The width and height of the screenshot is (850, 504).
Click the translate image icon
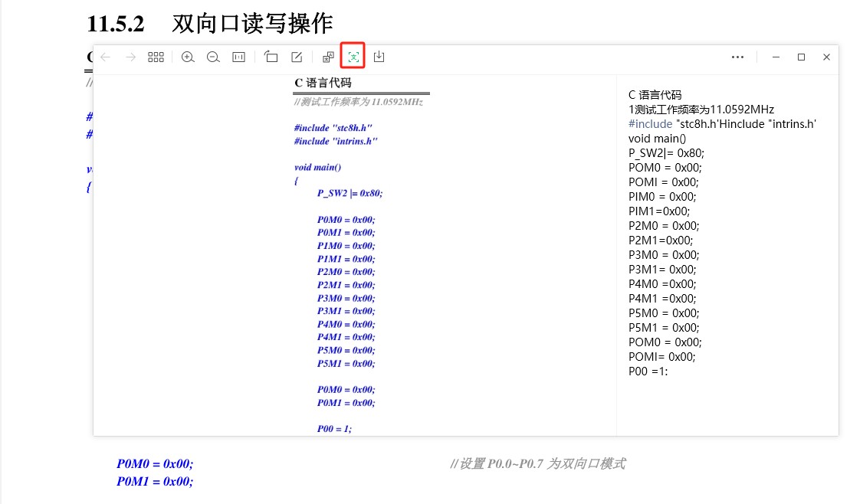pos(328,57)
